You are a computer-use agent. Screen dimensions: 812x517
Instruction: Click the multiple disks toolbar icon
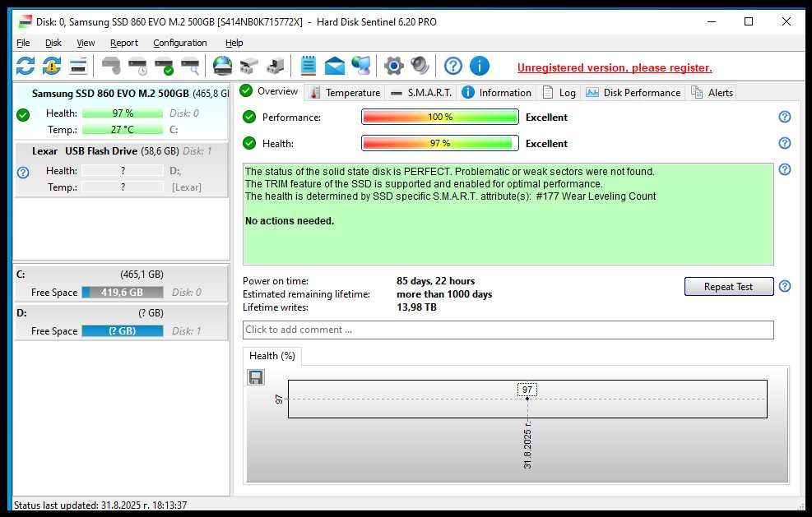click(x=249, y=67)
